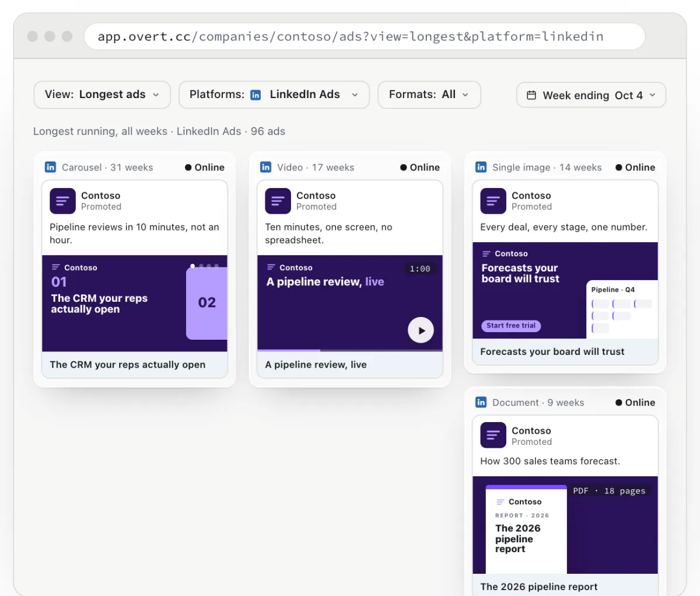Click 'The 2026 pipeline report' caption
The width and height of the screenshot is (700, 596).
coord(539,587)
